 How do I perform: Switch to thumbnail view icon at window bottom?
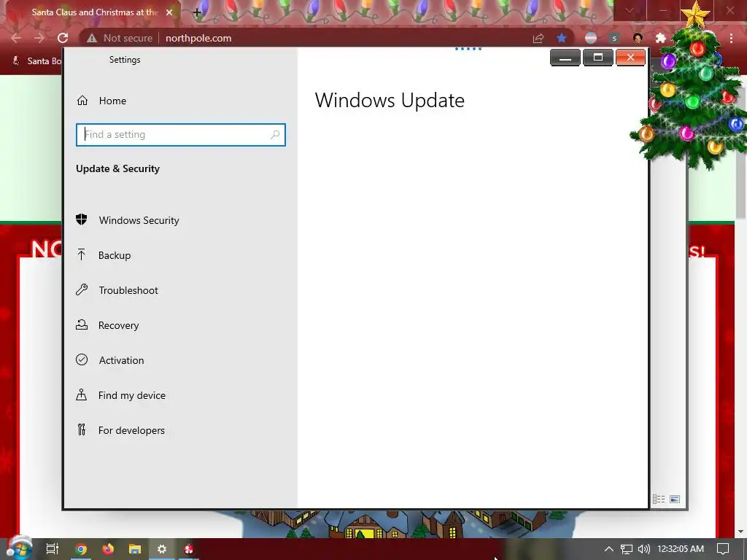point(675,499)
